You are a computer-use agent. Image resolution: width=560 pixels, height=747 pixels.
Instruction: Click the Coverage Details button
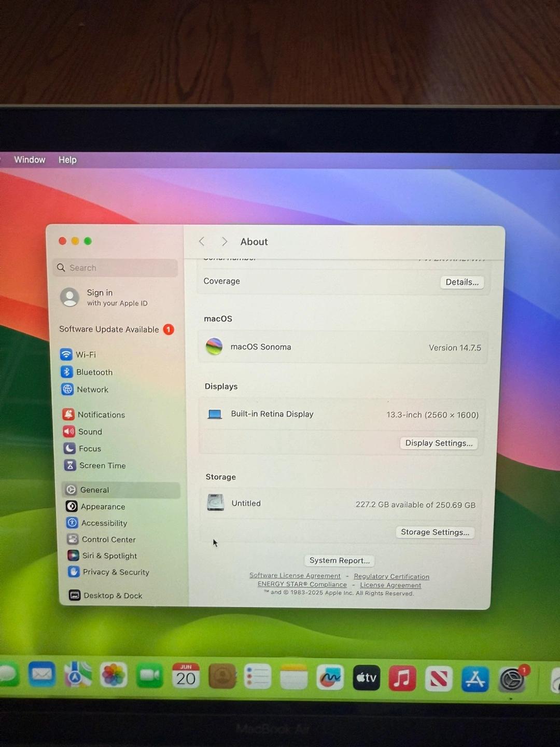pos(462,282)
